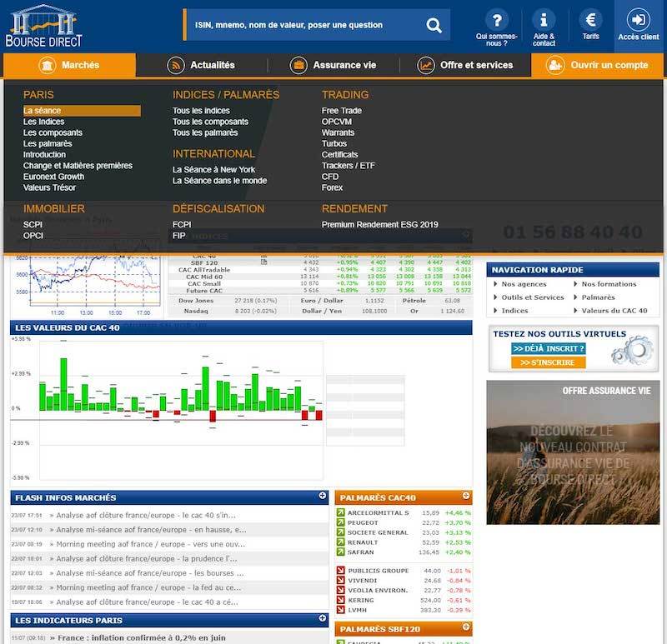Click the search magnifier icon
This screenshot has height=644, width=667.
click(x=434, y=26)
